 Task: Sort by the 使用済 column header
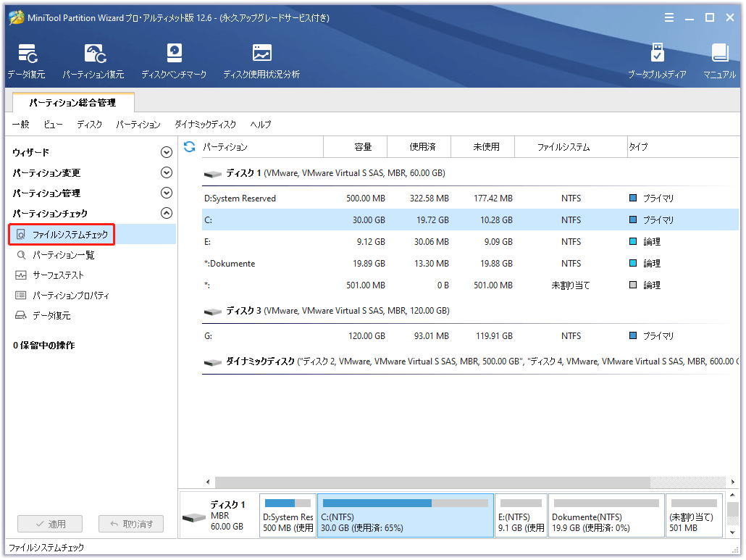[419, 146]
